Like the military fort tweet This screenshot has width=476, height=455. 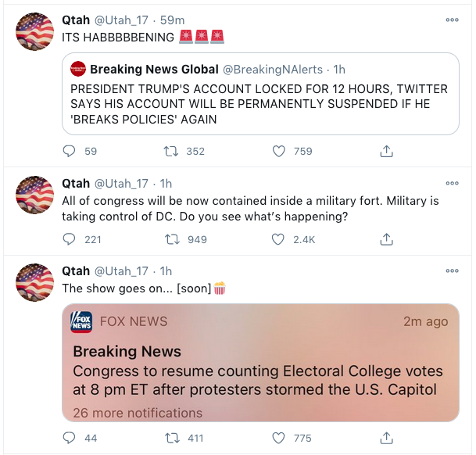279,239
